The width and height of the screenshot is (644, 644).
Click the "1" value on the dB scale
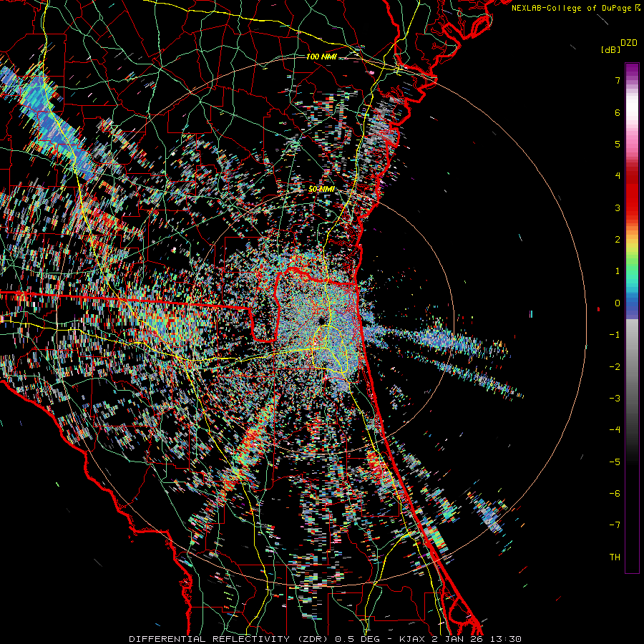[618, 271]
